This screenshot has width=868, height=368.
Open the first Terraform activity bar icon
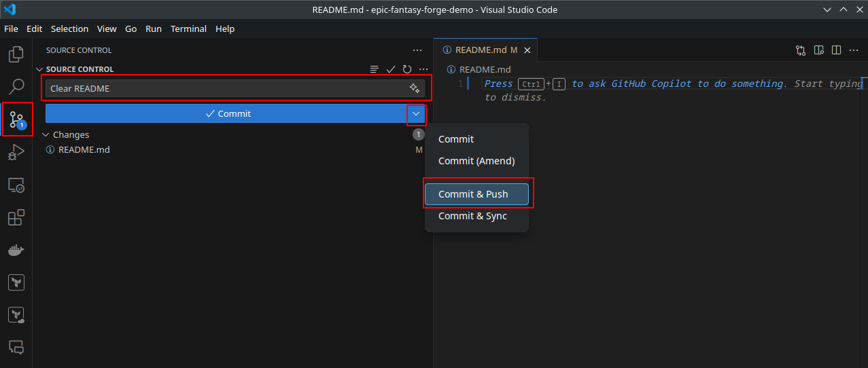pyautogui.click(x=16, y=282)
